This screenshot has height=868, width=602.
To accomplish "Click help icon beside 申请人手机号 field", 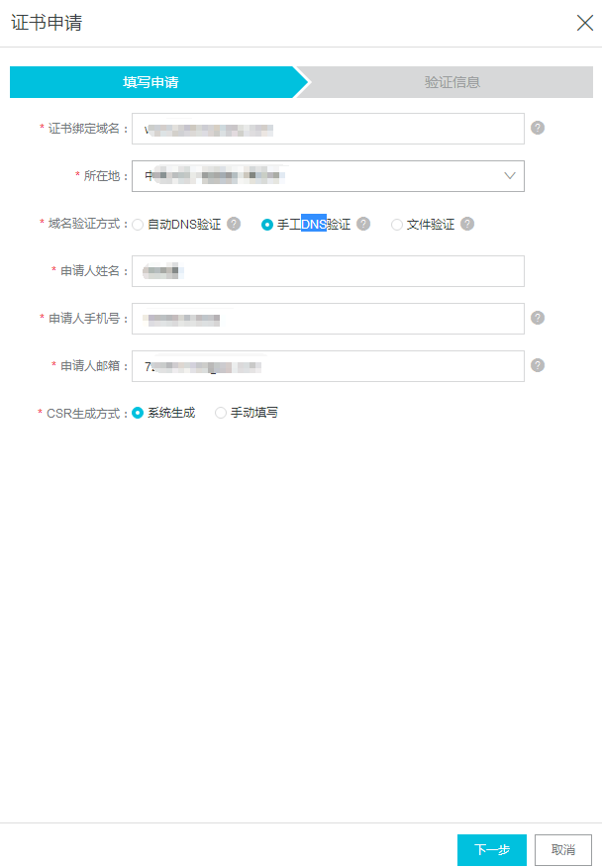I will 538,318.
